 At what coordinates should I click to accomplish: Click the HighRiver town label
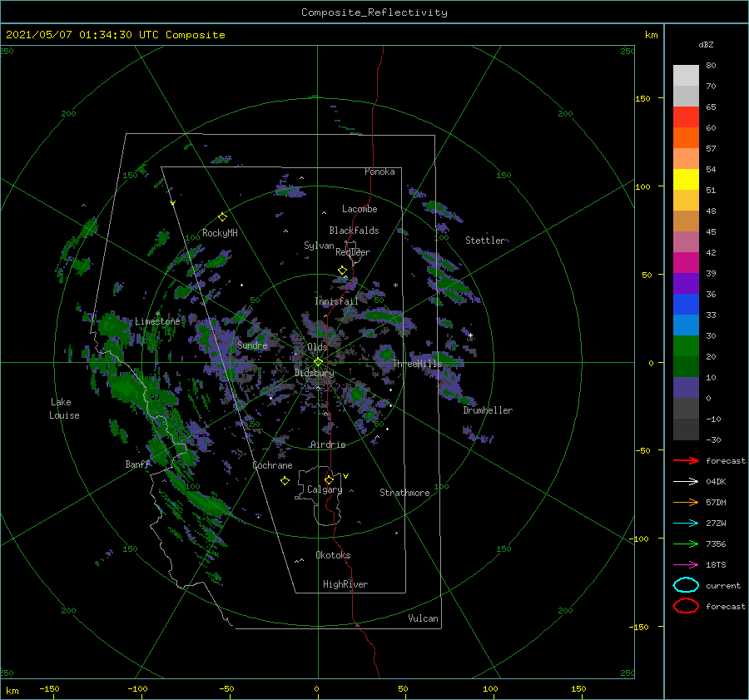click(345, 584)
